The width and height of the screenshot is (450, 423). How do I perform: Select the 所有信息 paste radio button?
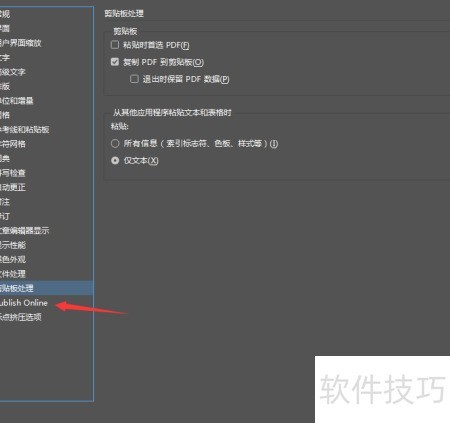(x=115, y=144)
